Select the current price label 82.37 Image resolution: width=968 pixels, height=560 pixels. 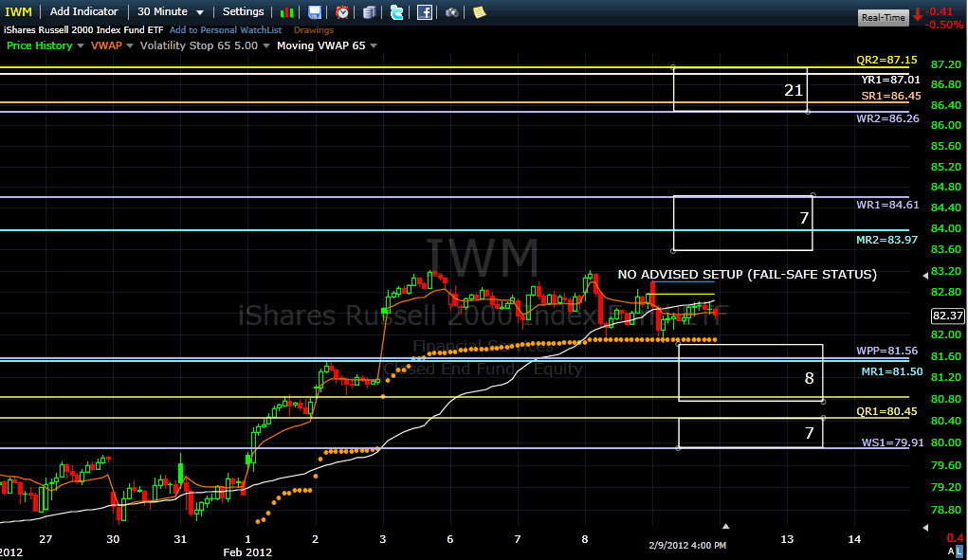(x=948, y=316)
